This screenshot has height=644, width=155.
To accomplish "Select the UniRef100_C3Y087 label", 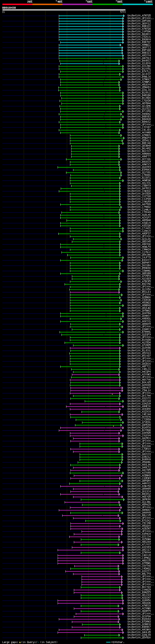I will tap(139, 127).
